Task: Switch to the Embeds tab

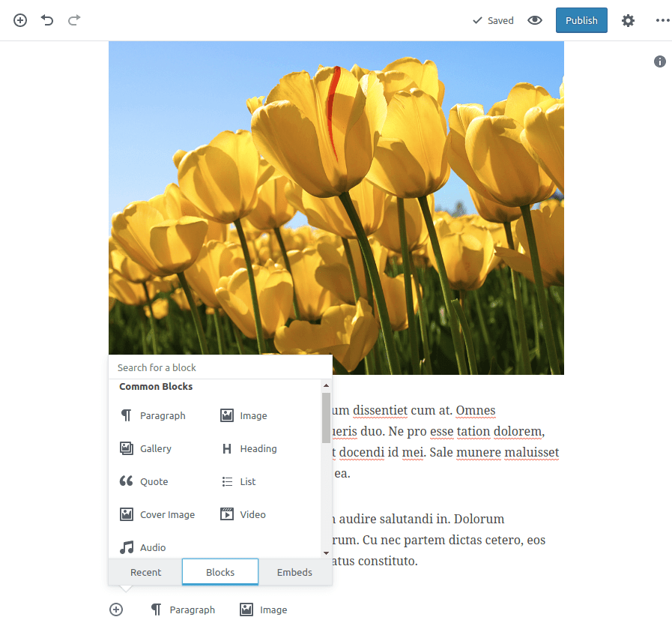Action: 294,572
